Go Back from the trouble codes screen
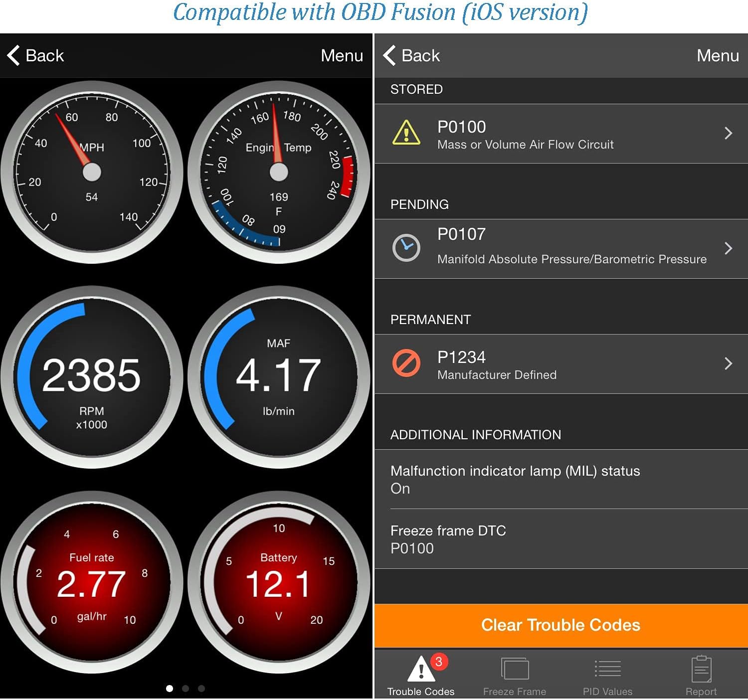 412,55
